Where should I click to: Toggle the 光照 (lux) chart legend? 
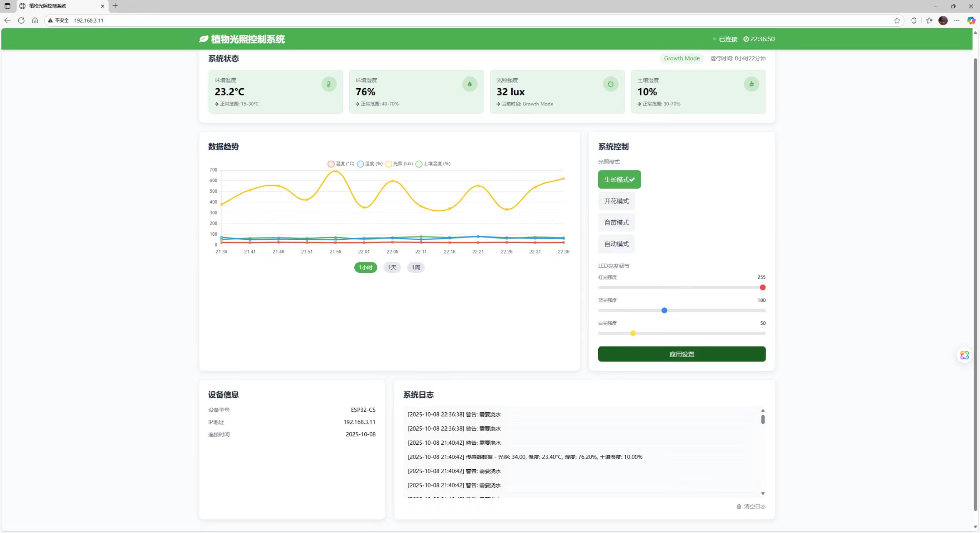pyautogui.click(x=399, y=164)
